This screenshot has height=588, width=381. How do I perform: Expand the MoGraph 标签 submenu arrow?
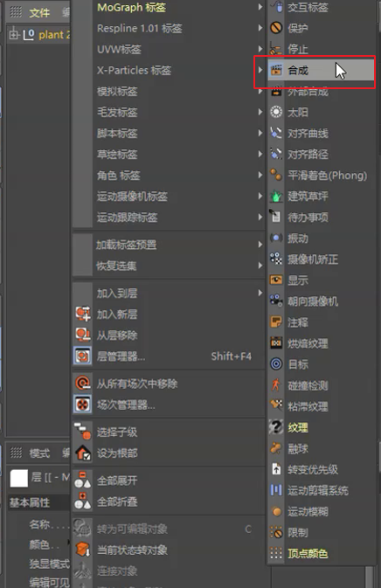[260, 7]
